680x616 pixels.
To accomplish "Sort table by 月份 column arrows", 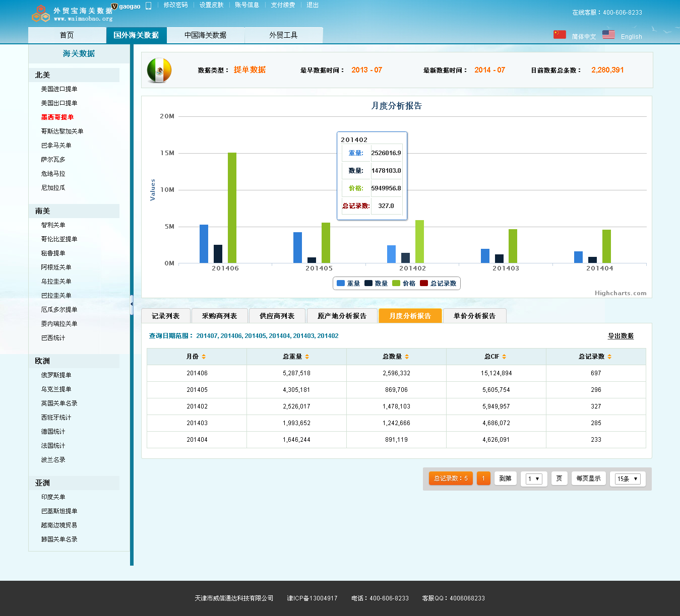I will tap(204, 357).
